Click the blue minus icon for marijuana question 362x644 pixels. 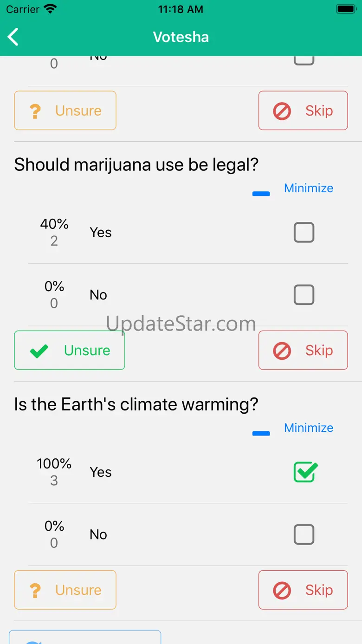(261, 194)
